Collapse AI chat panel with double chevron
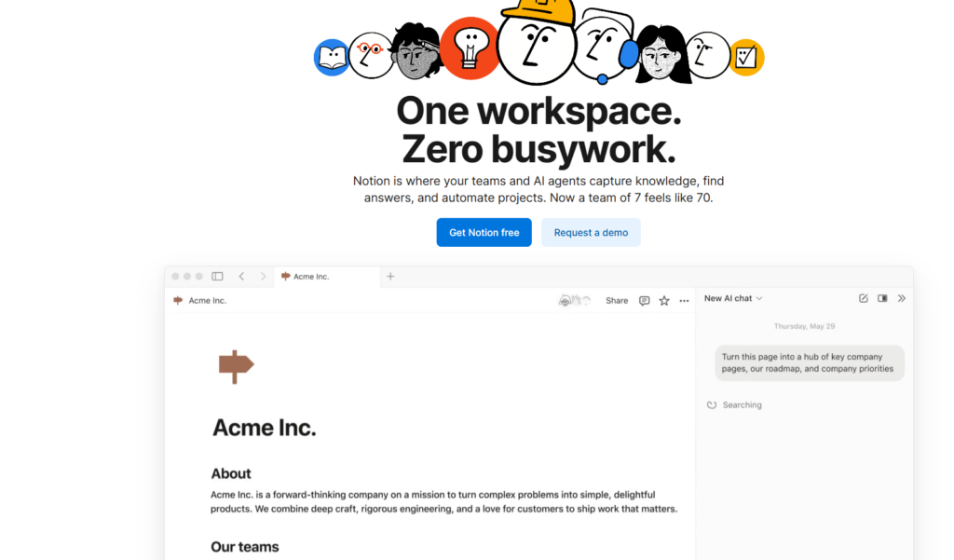The width and height of the screenshot is (954, 560). (x=901, y=298)
